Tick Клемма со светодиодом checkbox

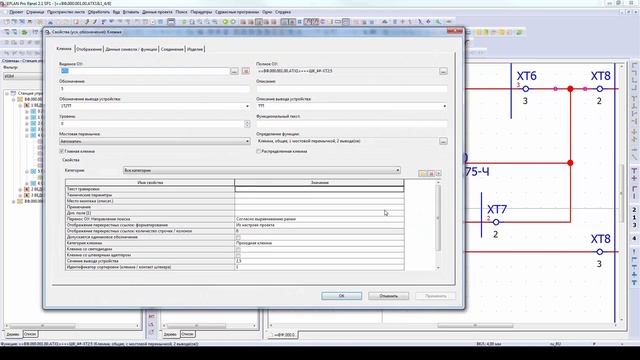tap(238, 249)
